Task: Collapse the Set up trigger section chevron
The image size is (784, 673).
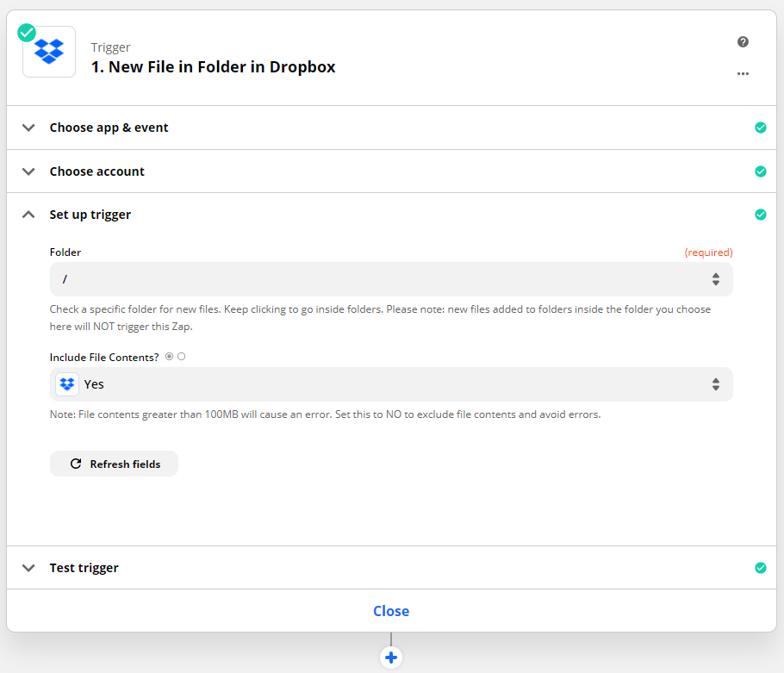Action: click(29, 215)
